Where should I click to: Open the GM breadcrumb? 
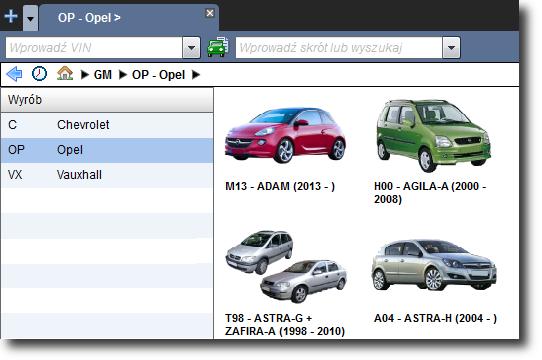click(103, 75)
